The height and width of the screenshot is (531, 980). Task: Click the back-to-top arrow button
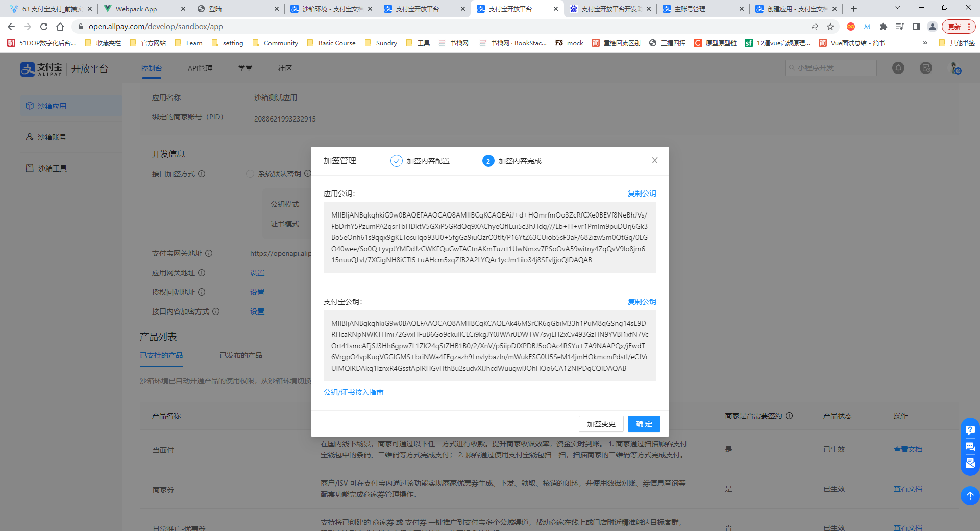coord(970,495)
